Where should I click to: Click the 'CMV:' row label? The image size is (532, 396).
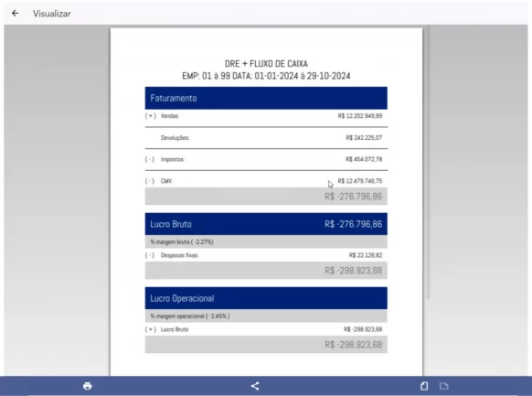click(166, 181)
